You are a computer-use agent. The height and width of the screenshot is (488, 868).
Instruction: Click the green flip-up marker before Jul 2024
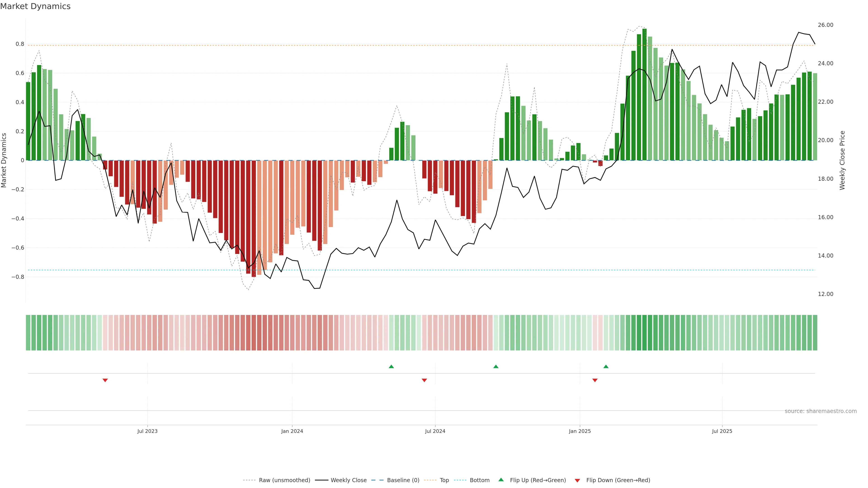click(x=391, y=366)
